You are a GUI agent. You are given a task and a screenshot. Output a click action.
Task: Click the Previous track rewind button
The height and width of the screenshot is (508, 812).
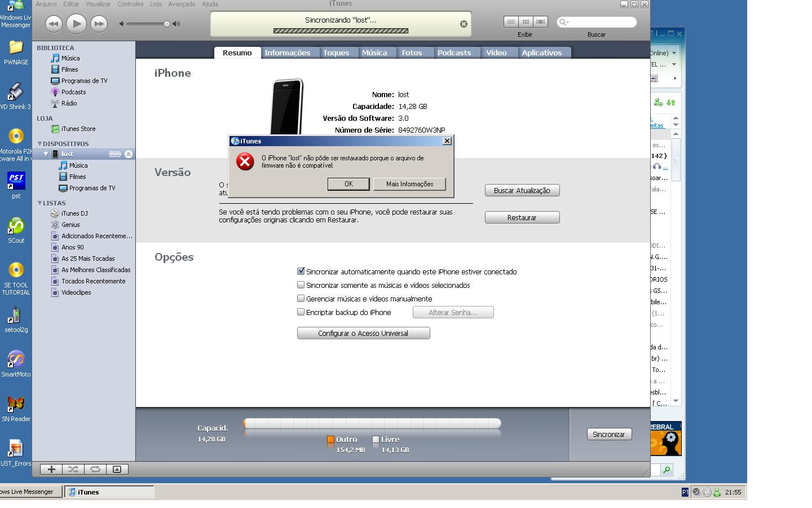[54, 24]
